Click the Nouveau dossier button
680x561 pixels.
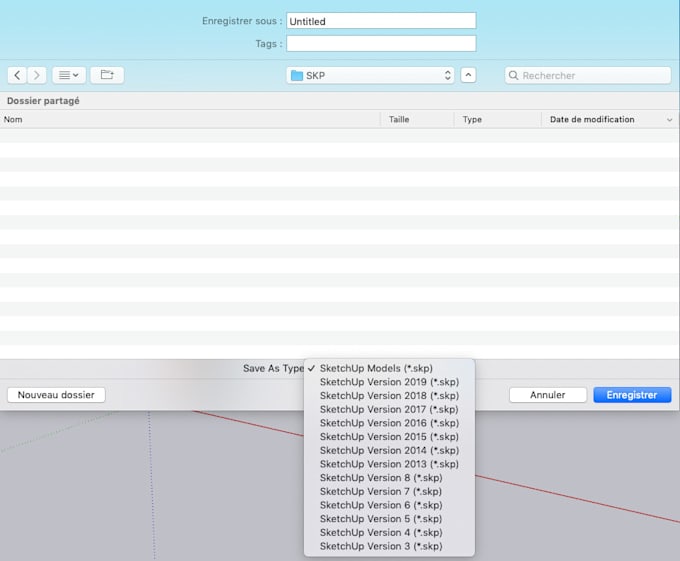click(56, 395)
